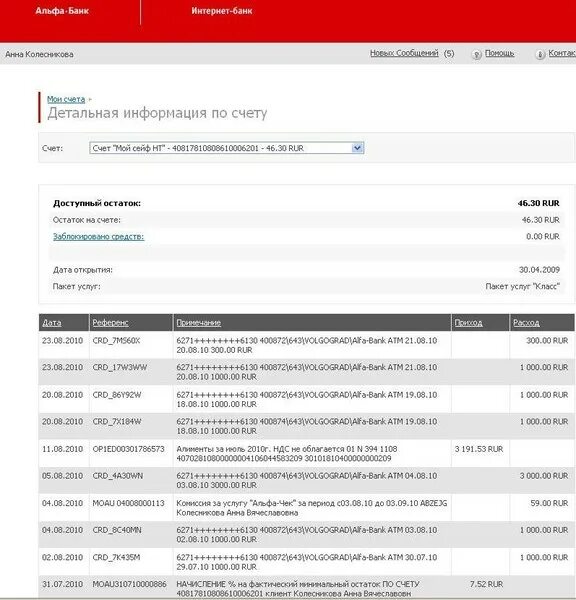Click the page title Детальная информация по счету
The width and height of the screenshot is (576, 600).
click(157, 113)
